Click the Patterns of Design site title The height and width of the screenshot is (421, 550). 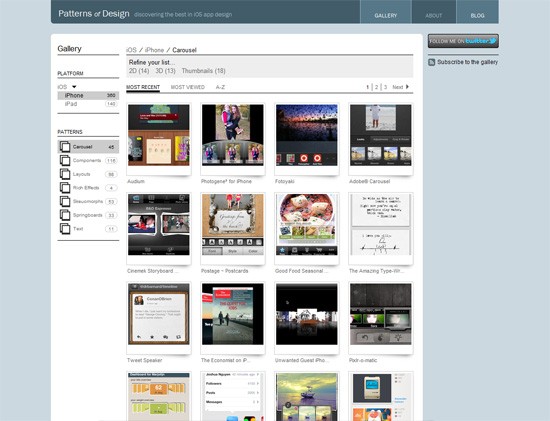coord(94,14)
